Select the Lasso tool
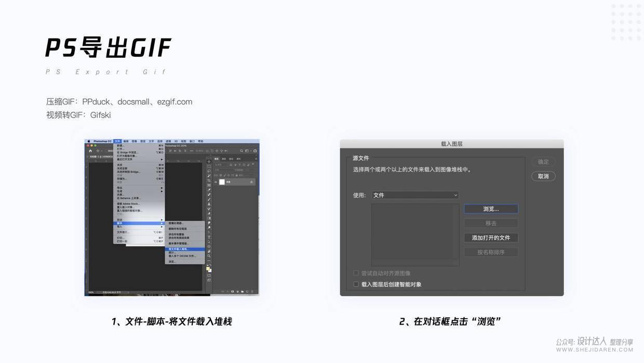Image resolution: width=644 pixels, height=363 pixels. click(209, 171)
